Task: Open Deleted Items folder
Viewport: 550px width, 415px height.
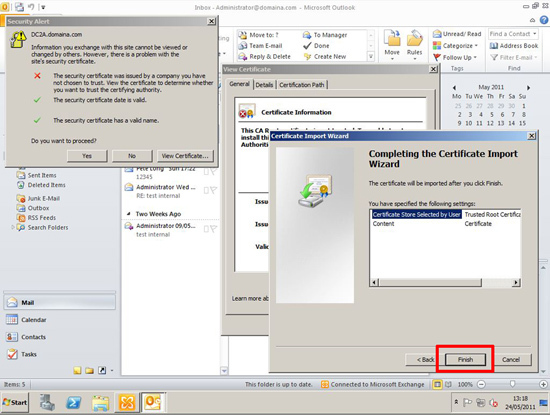Action: click(x=41, y=185)
